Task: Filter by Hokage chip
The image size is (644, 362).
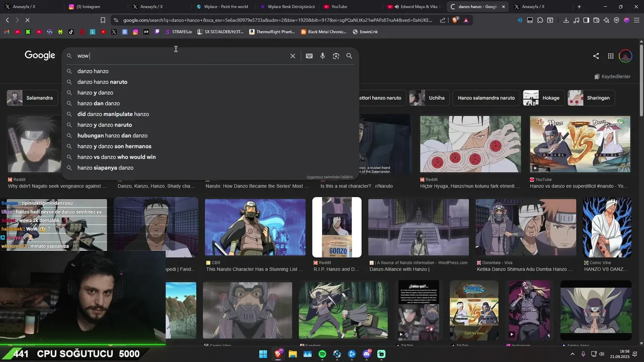Action: tap(543, 98)
